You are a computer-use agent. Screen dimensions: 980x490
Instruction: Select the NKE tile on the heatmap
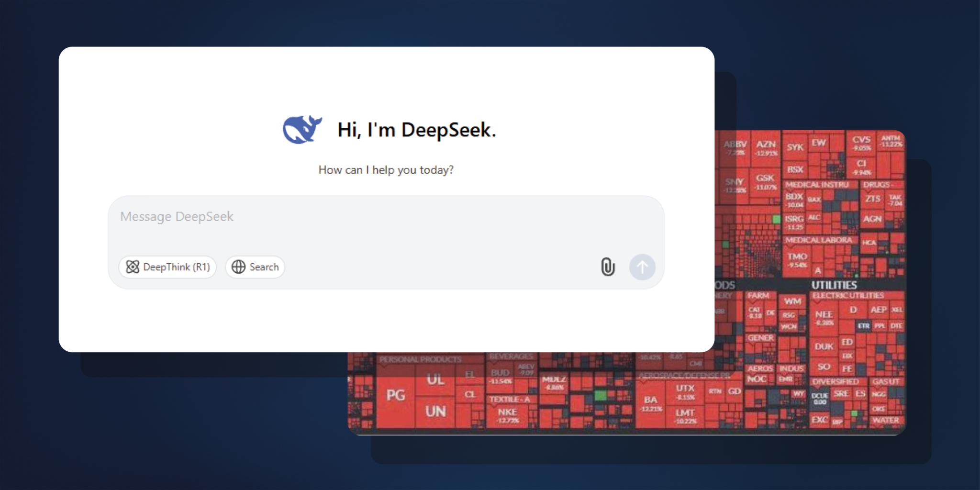508,412
